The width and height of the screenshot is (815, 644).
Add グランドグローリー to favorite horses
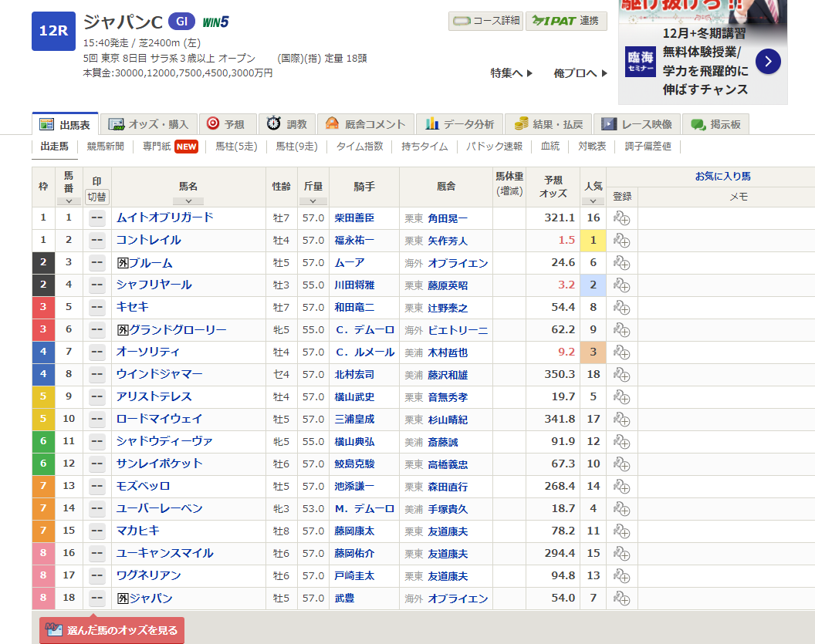[621, 330]
